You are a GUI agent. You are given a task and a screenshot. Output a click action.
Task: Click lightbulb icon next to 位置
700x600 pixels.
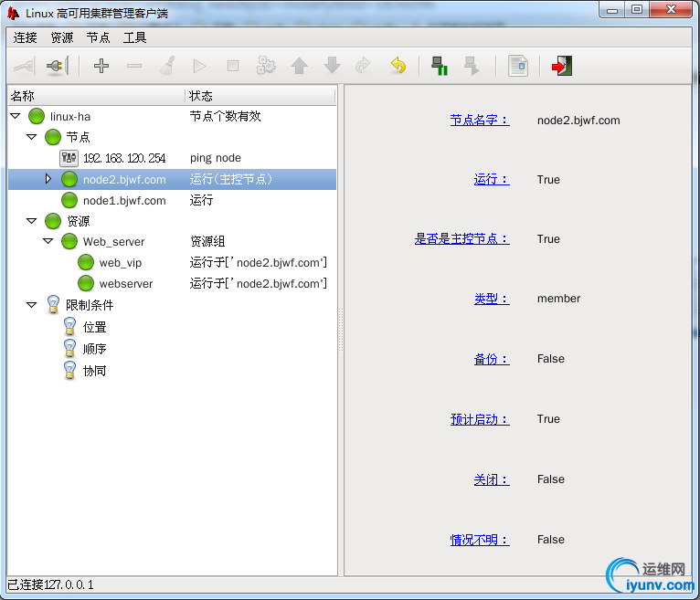click(69, 327)
